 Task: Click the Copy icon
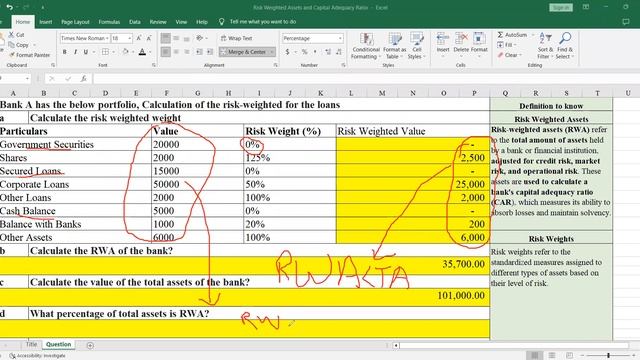(x=11, y=45)
